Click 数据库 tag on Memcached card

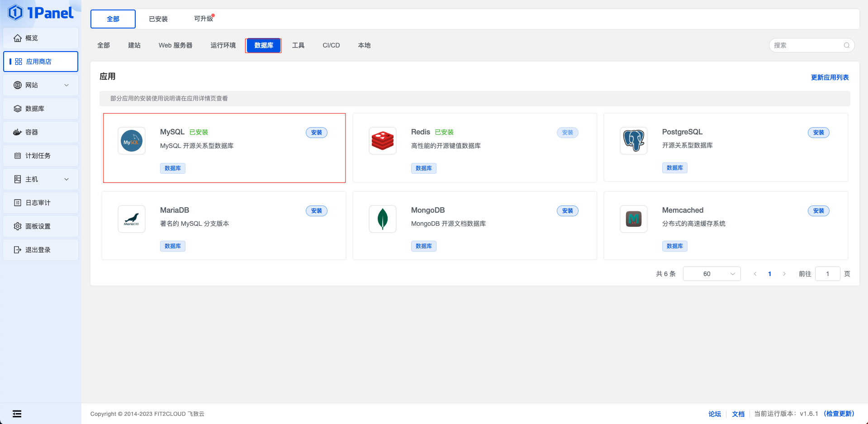[x=675, y=246]
